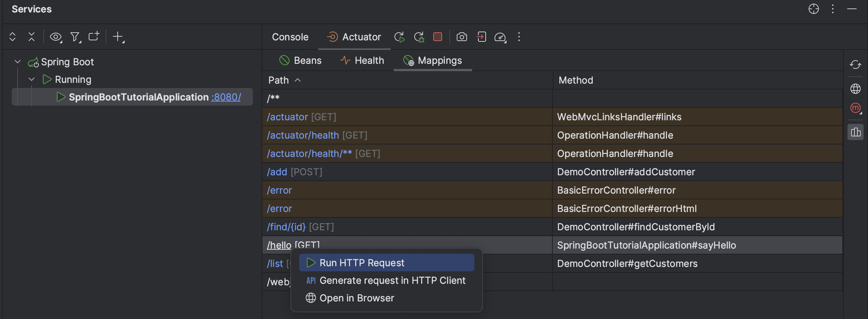
Task: Stop the running application with red square
Action: pyautogui.click(x=437, y=37)
